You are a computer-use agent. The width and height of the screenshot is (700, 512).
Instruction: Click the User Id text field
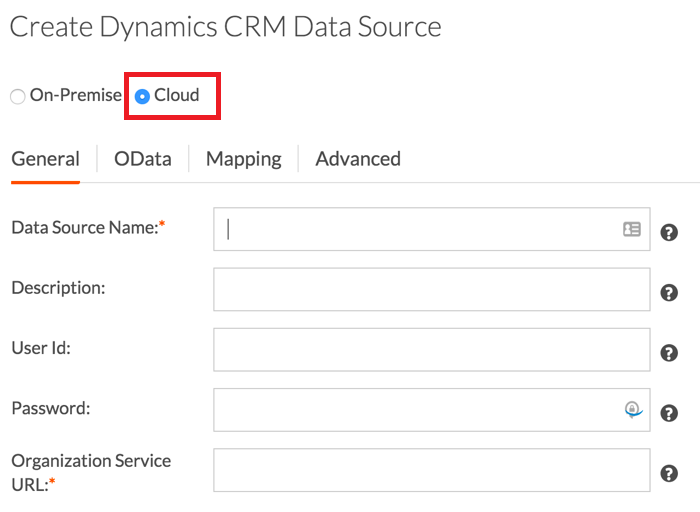tap(431, 350)
